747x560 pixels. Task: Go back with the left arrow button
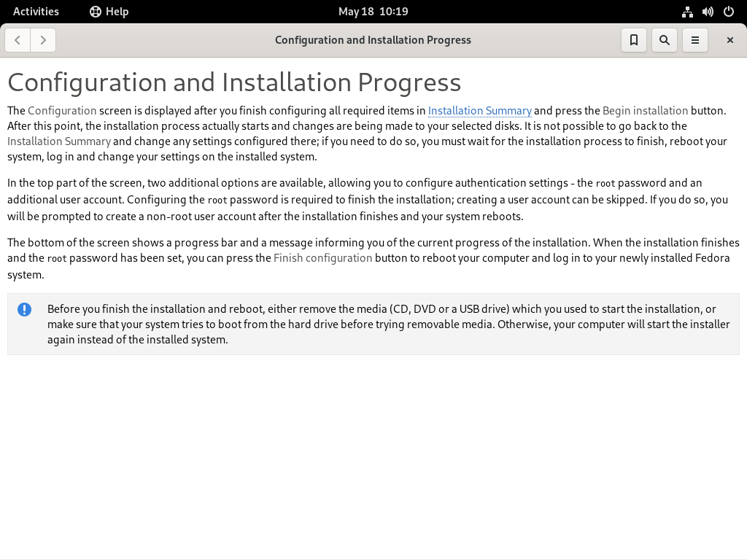click(18, 40)
